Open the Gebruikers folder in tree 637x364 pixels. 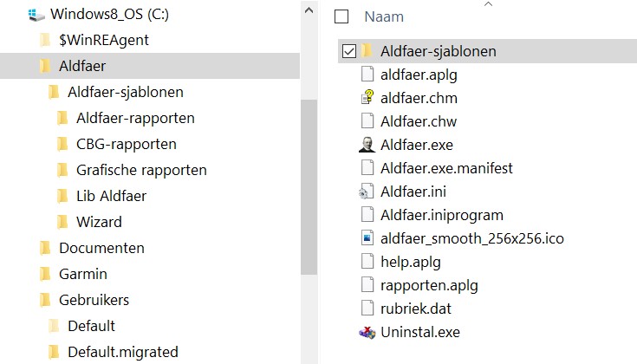[x=94, y=300]
